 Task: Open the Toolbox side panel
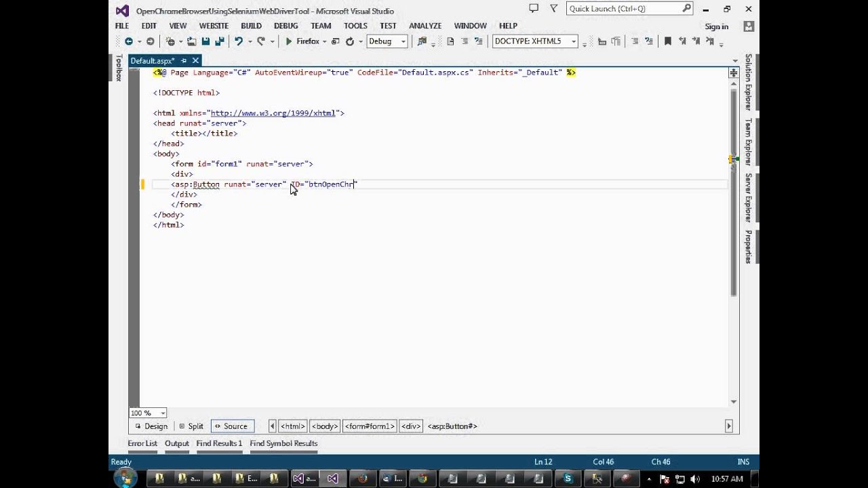click(118, 68)
